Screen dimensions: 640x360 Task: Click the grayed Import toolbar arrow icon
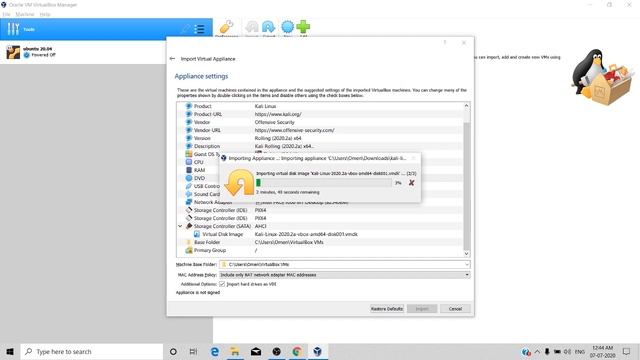(252, 27)
